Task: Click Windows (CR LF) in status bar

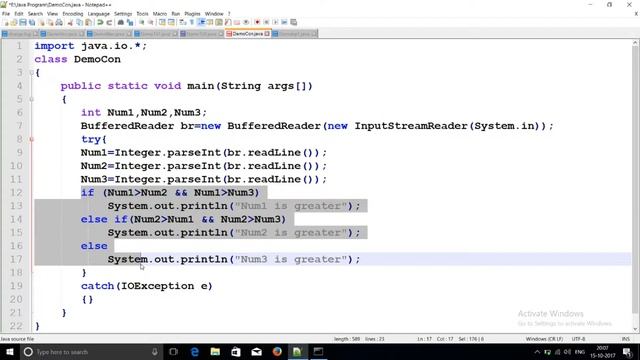Action: [x=544, y=339]
